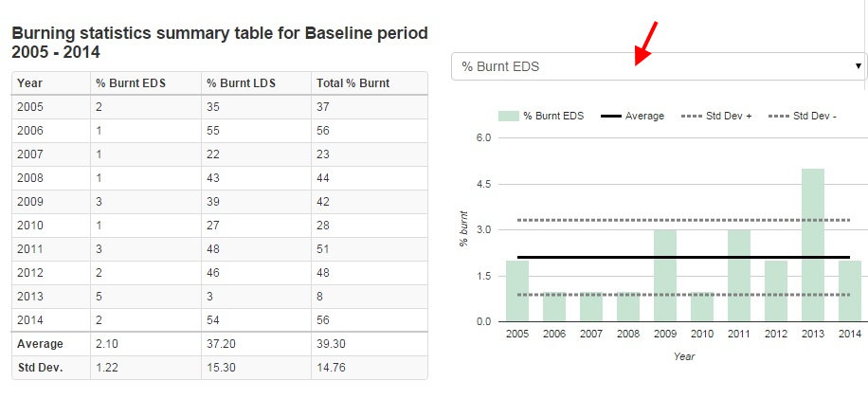
Task: Click the Total % Burnt column header
Action: [351, 83]
